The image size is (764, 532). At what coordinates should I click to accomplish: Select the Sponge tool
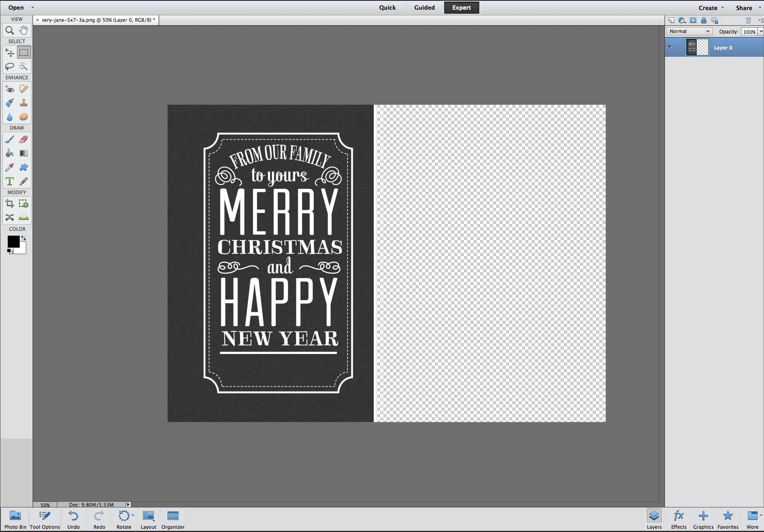24,117
